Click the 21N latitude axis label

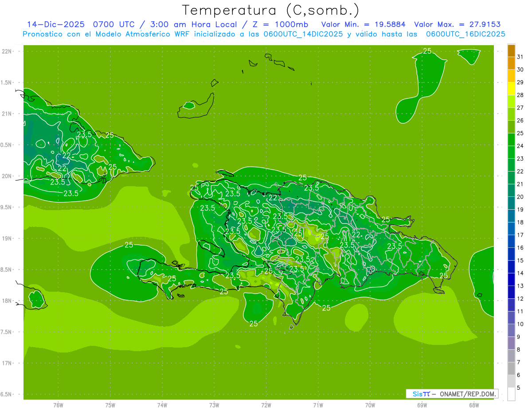[7, 114]
